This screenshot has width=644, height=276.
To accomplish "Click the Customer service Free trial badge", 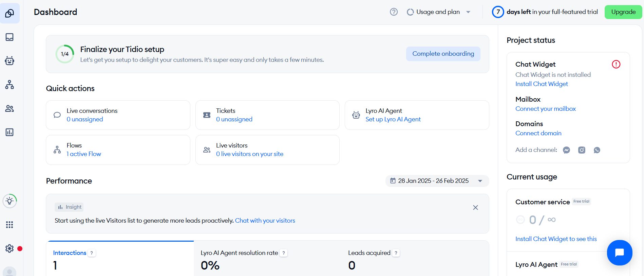I will coord(581,202).
